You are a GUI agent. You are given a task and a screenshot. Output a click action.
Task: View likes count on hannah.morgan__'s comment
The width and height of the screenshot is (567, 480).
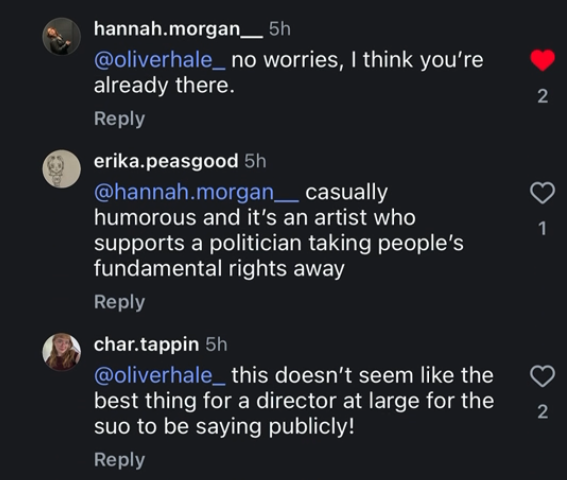(542, 96)
